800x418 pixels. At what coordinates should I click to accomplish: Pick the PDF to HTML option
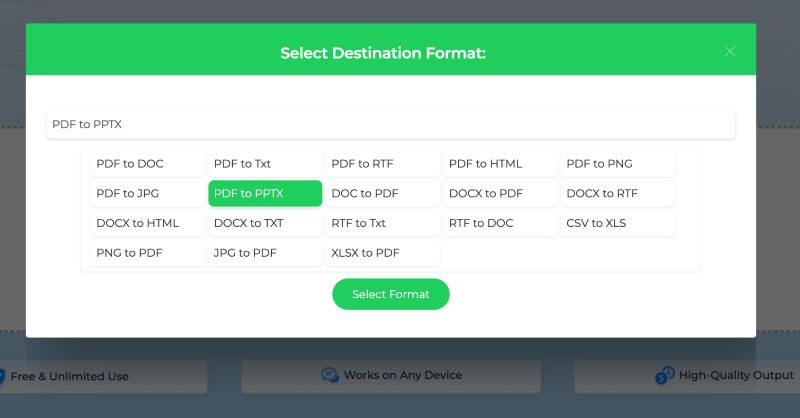click(501, 164)
